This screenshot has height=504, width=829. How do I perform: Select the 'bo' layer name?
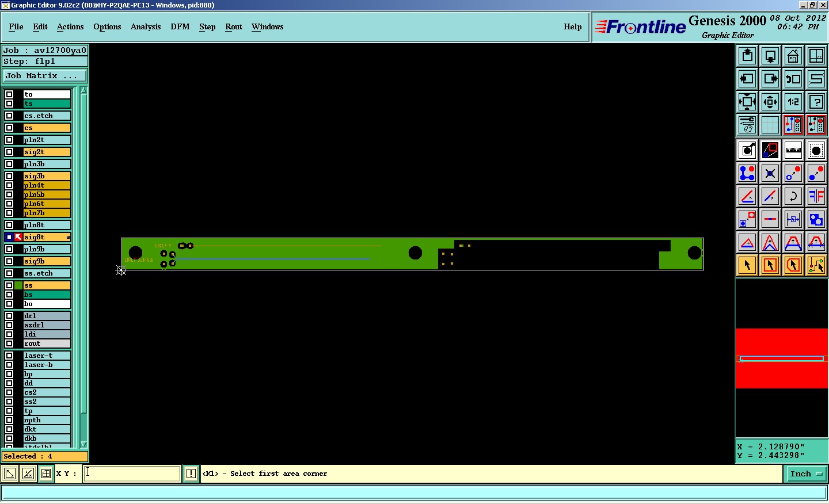point(47,304)
